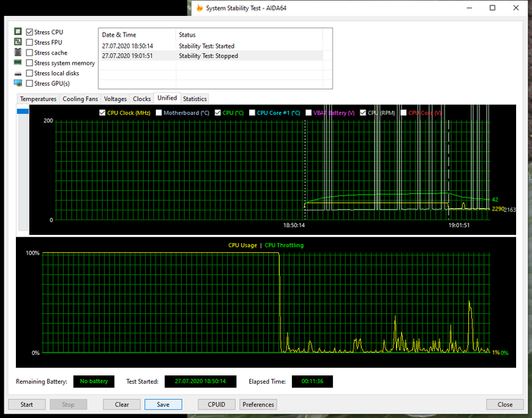
Task: Click the Start button
Action: [x=27, y=404]
